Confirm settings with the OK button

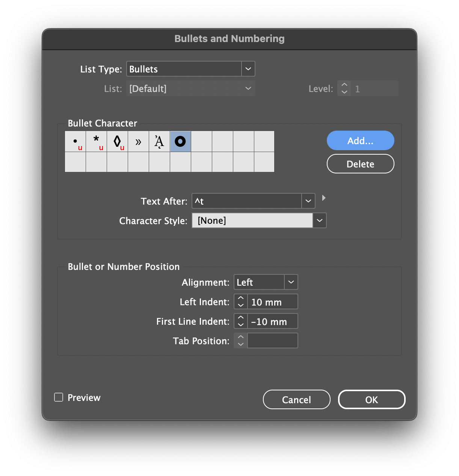point(371,399)
